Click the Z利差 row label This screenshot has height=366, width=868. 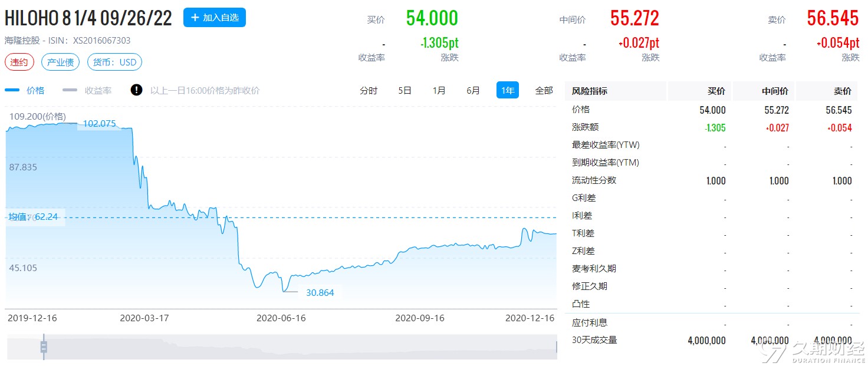point(583,251)
